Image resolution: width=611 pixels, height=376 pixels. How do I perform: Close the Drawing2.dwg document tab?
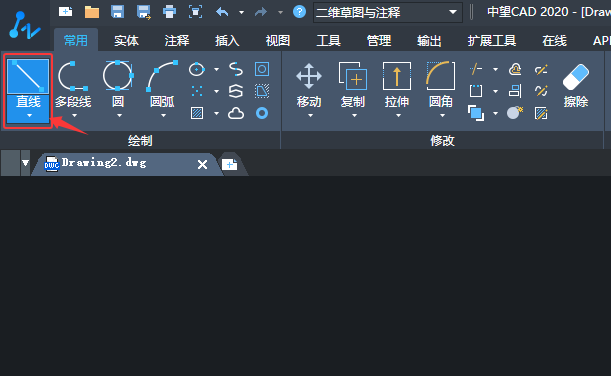click(x=202, y=164)
